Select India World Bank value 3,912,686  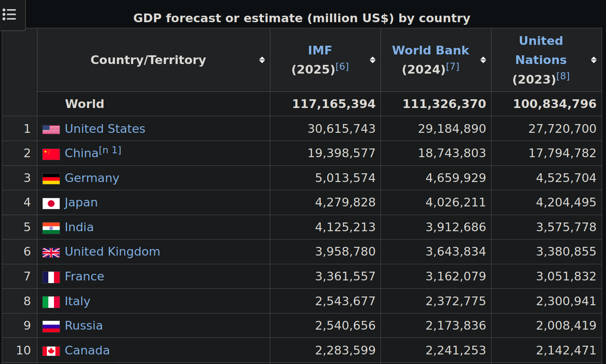point(456,227)
